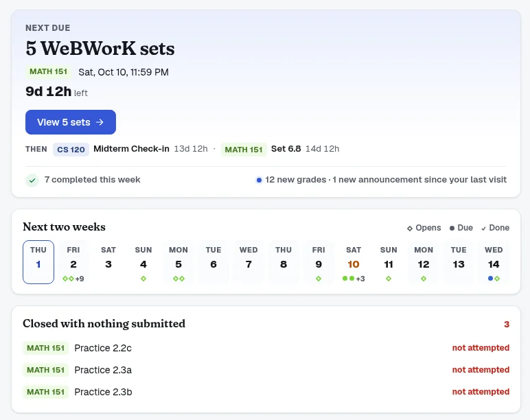Click the +3 overflow under Saturday 10

point(360,279)
